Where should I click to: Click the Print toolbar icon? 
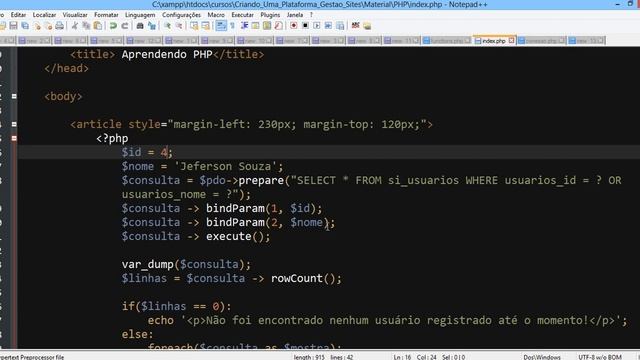(60, 26)
